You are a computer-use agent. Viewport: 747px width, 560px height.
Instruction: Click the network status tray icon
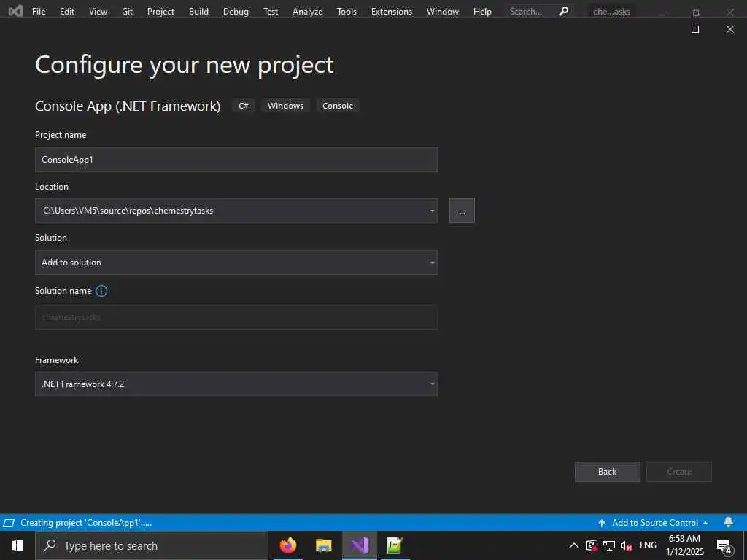click(609, 545)
